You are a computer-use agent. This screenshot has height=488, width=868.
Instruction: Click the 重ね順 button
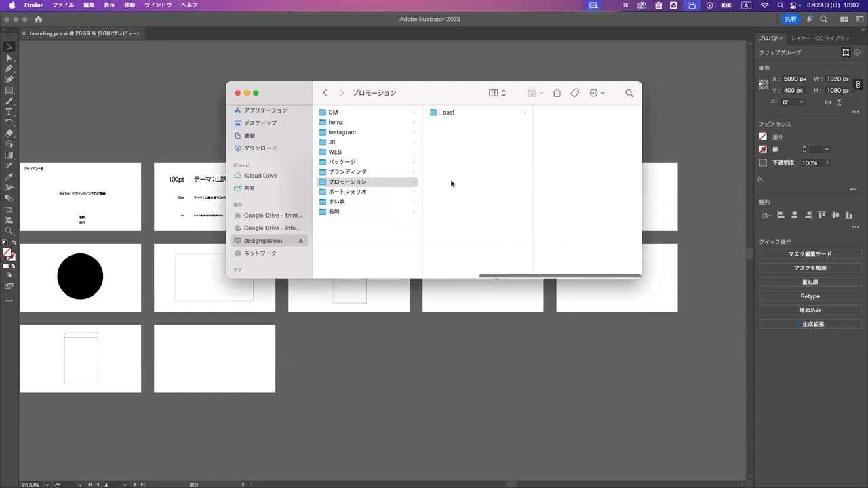coord(810,282)
